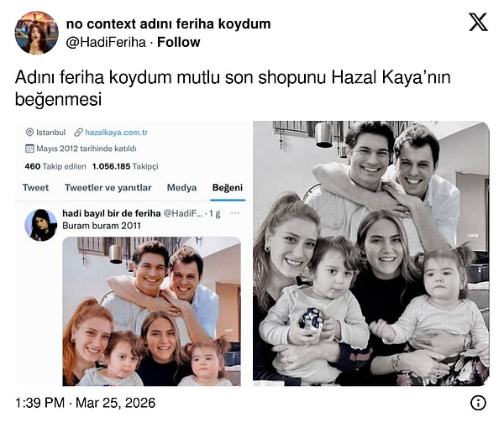Follow the HadiFeriha account

[x=178, y=42]
